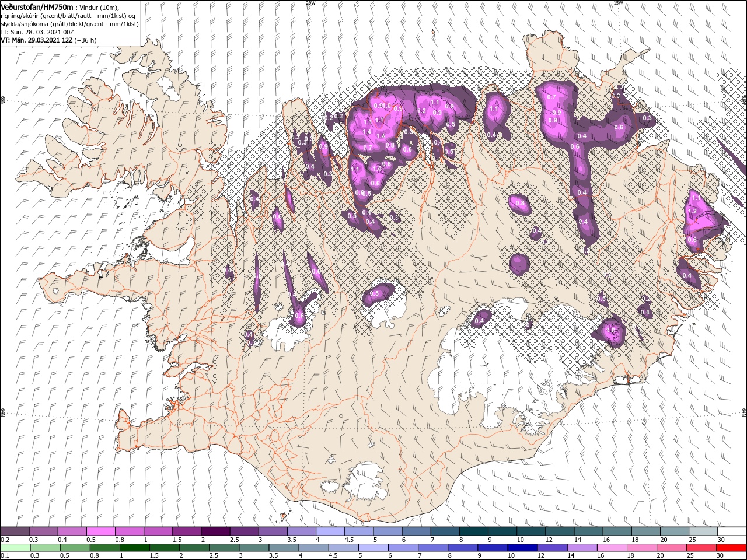Click the pale grey 25–30 snow scale swatch
This screenshot has height=560, width=747.
coord(703,531)
